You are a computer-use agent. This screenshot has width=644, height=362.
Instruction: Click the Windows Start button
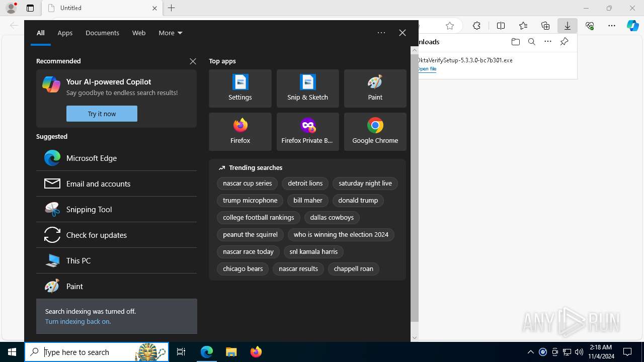[x=12, y=352]
